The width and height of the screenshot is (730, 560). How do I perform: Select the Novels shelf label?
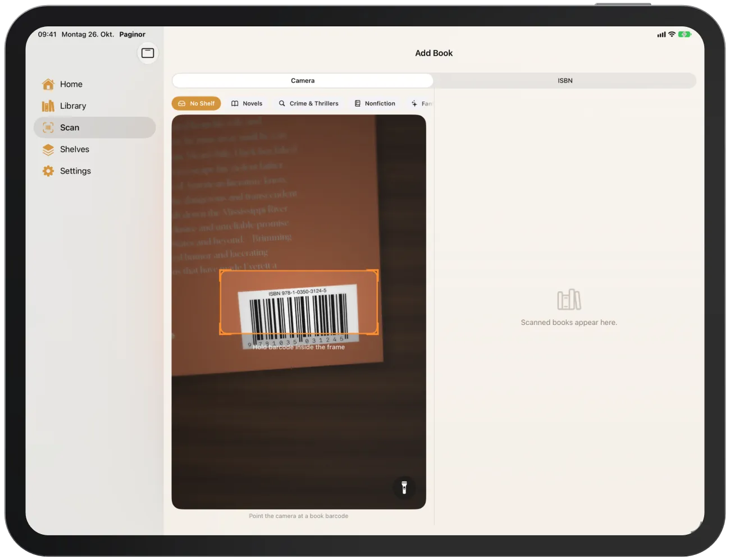[x=253, y=104]
